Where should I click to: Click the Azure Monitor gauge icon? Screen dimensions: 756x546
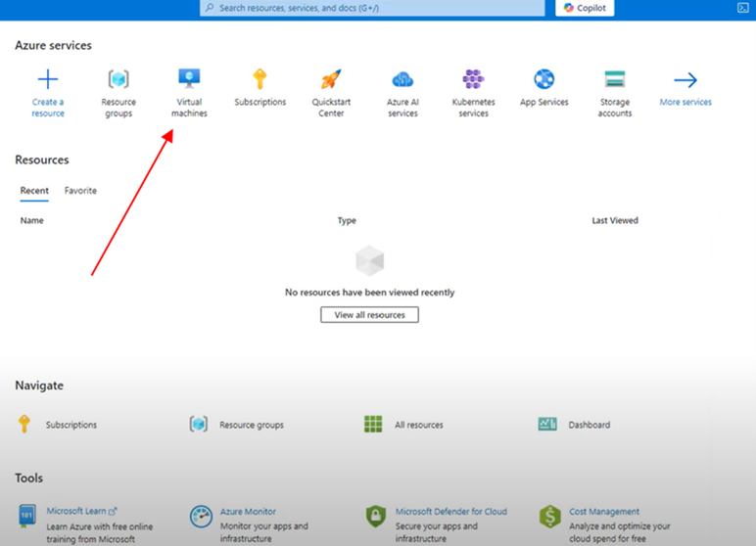point(201,517)
